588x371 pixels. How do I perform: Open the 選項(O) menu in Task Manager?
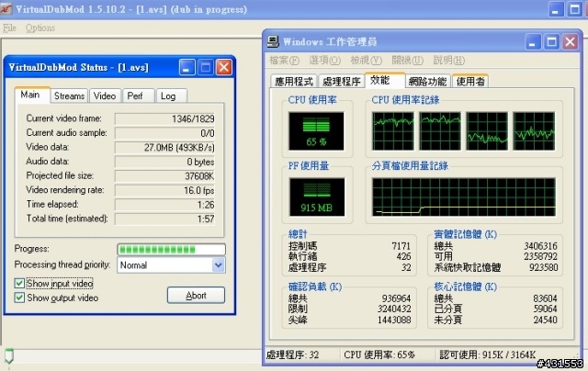[x=324, y=60]
